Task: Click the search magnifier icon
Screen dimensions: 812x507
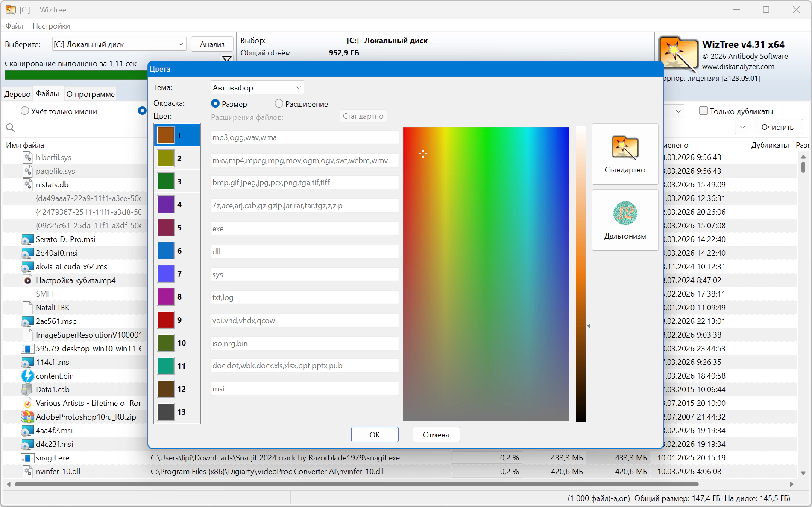Action: [10, 127]
